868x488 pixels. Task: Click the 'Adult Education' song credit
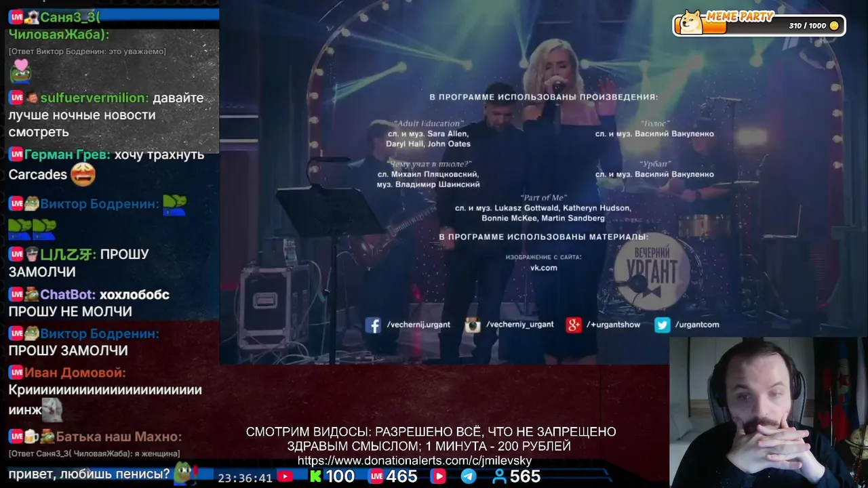428,124
